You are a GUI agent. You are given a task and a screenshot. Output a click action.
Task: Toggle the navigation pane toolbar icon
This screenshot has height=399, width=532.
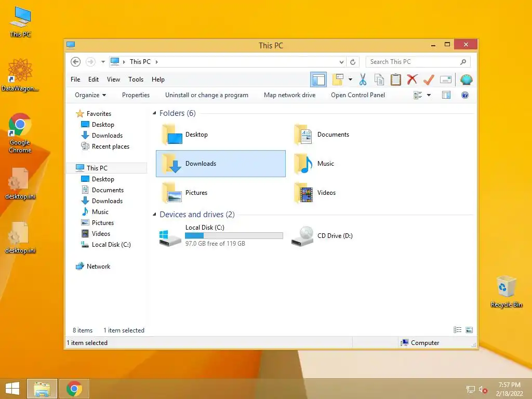(x=318, y=79)
